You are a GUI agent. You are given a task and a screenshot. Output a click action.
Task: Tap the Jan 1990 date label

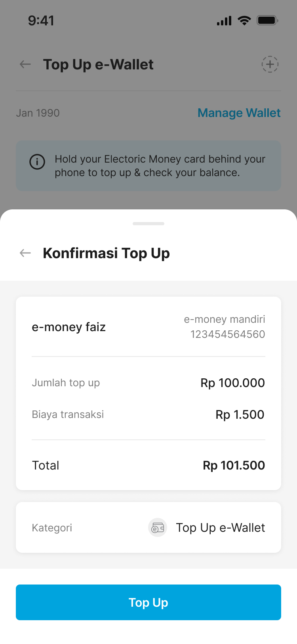coord(38,113)
